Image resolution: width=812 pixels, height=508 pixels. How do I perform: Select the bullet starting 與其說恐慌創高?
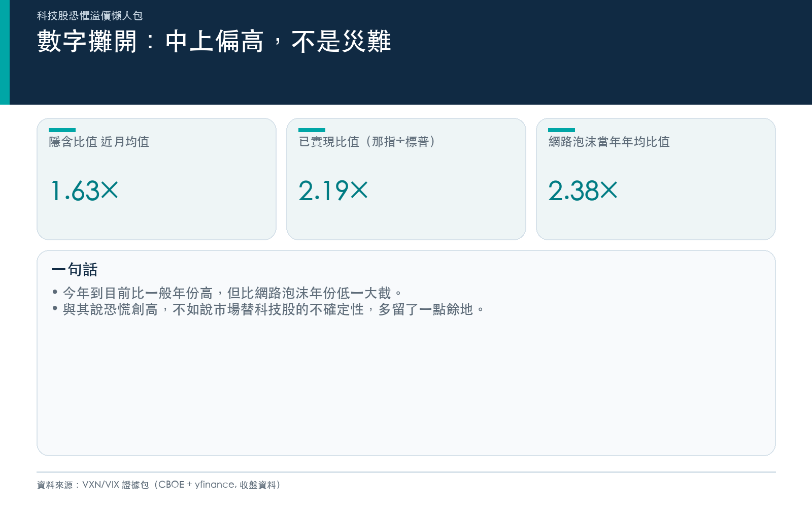[x=269, y=309]
